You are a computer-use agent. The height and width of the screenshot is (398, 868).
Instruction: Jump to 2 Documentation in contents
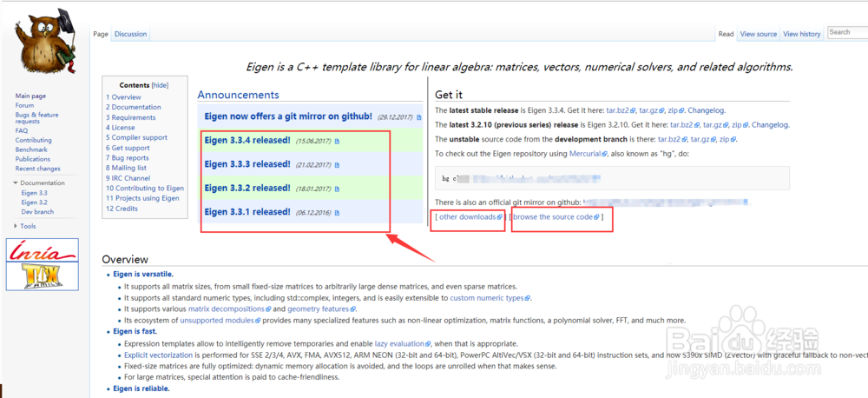click(x=134, y=107)
